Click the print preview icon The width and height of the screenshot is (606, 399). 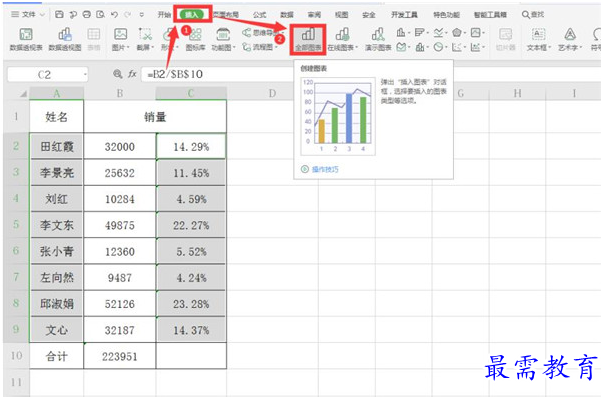click(x=100, y=14)
